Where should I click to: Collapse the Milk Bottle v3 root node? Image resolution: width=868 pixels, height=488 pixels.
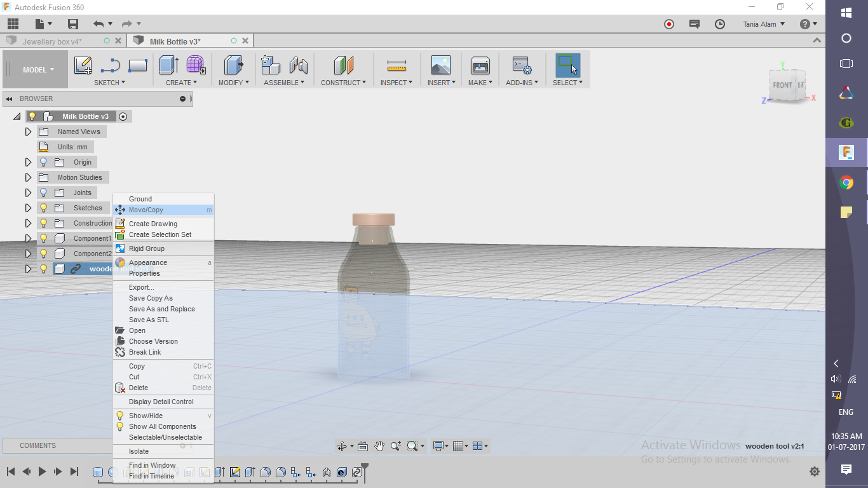tap(17, 116)
